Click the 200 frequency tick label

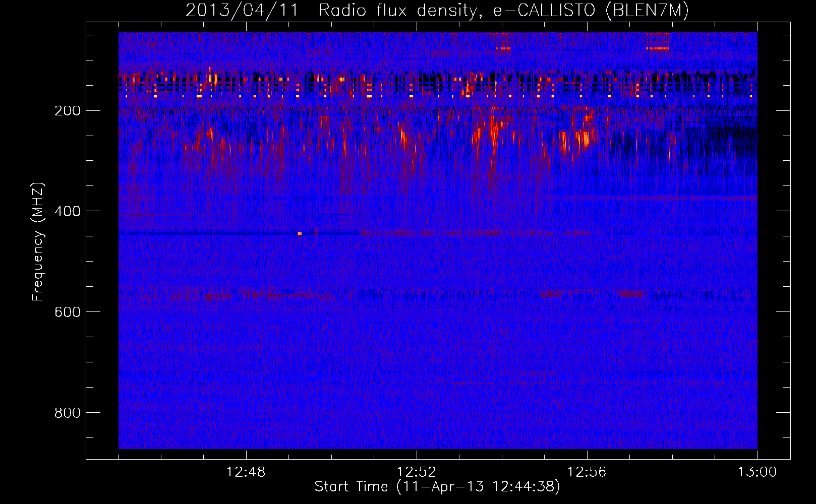point(68,110)
